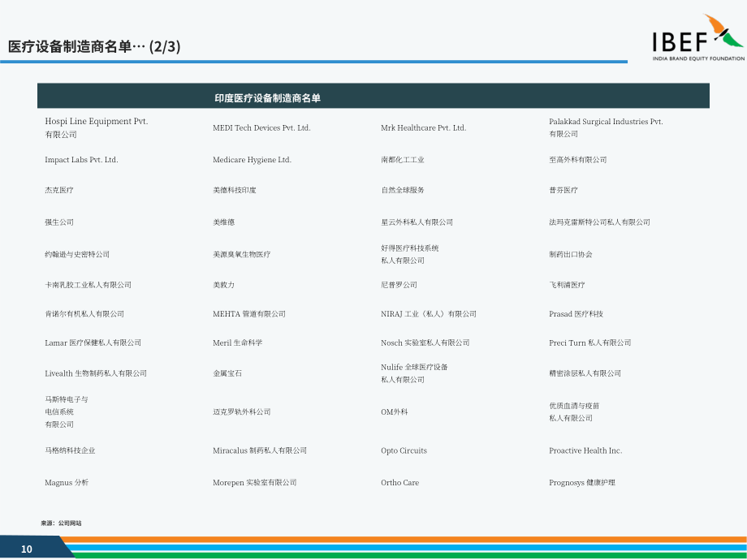Click the Magnus 分析 entry
This screenshot has height=560, width=747.
pos(67,482)
